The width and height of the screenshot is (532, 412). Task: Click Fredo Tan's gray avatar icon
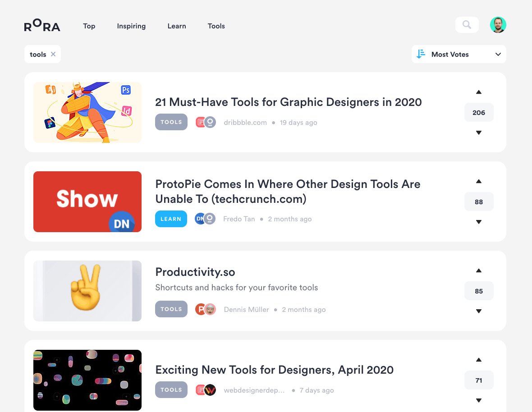[x=210, y=219]
